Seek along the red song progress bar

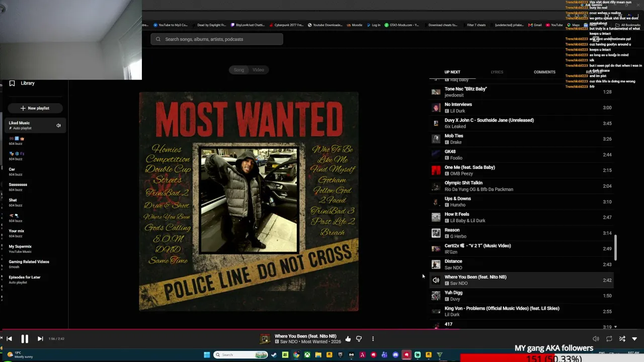[322, 330]
